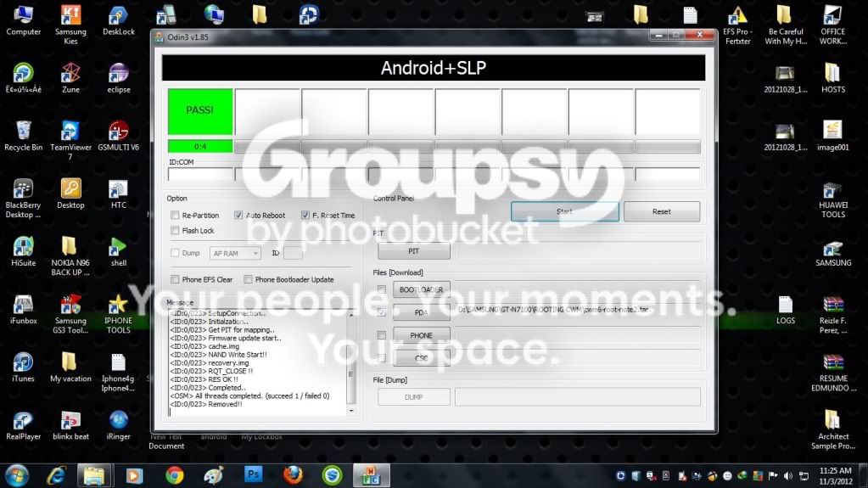Check the Dump option
The image size is (868, 488).
(175, 253)
